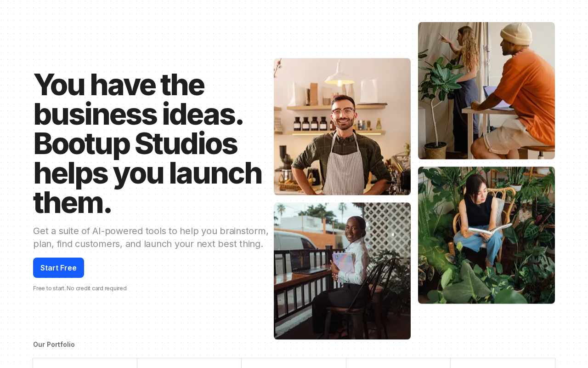The height and width of the screenshot is (368, 588).
Task: Select the 'Get a suite of AI-powered tools' paragraph
Action: [x=151, y=237]
